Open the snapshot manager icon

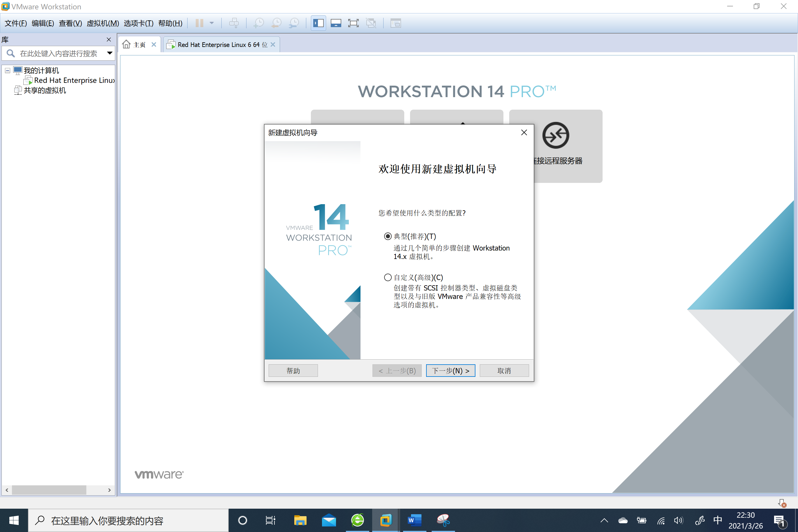pos(294,23)
